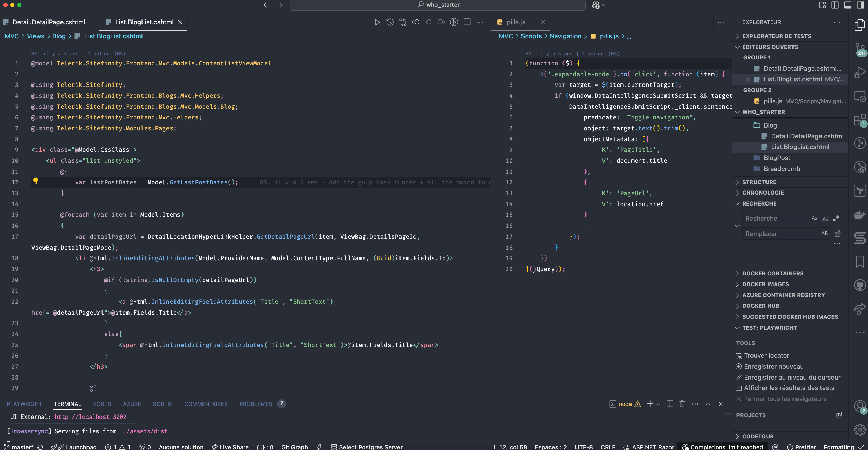The height and width of the screenshot is (450, 868).
Task: Click Select Postgres Server in status bar
Action: 367,447
